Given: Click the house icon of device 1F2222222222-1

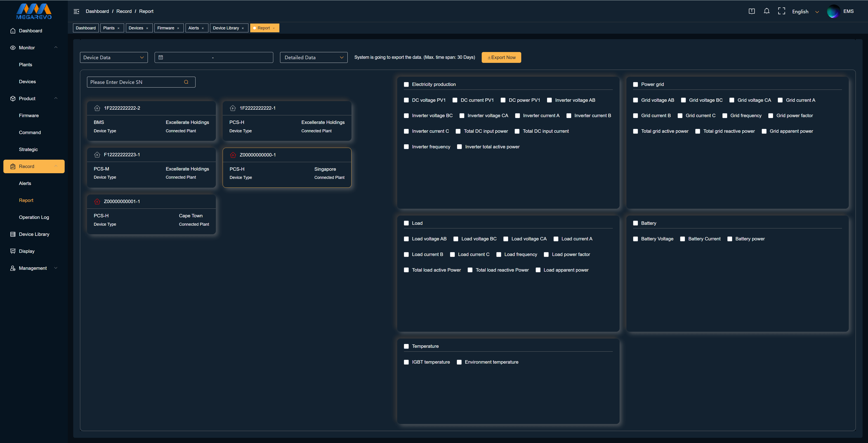Looking at the screenshot, I should 233,108.
